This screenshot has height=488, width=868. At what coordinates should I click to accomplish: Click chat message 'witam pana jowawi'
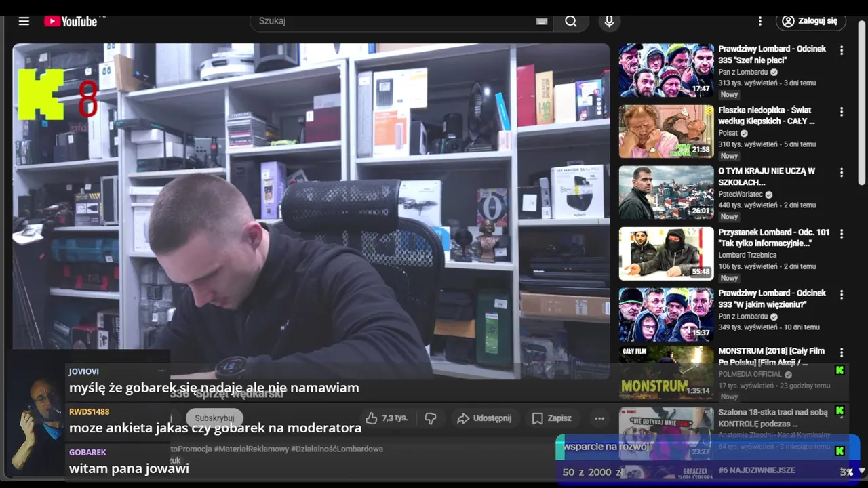tap(129, 468)
